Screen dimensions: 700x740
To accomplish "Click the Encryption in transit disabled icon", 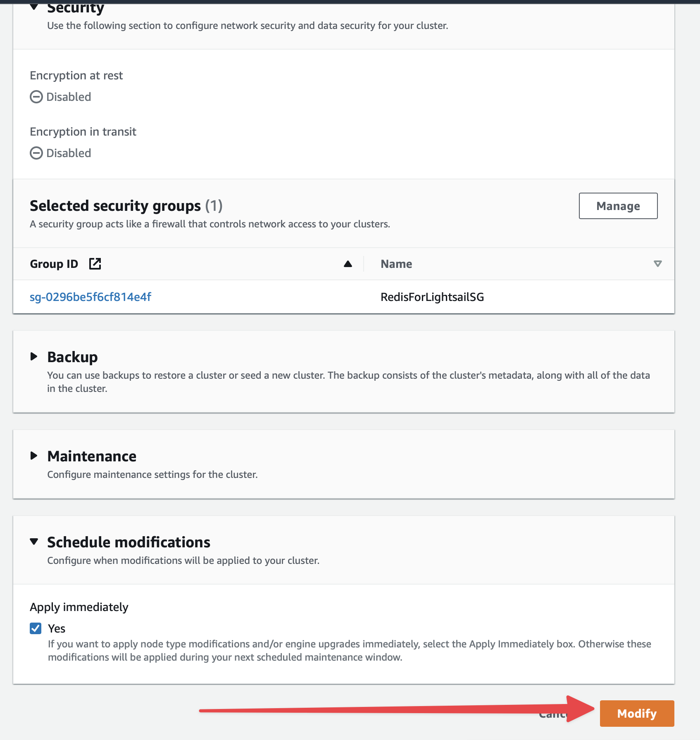I will [x=36, y=153].
